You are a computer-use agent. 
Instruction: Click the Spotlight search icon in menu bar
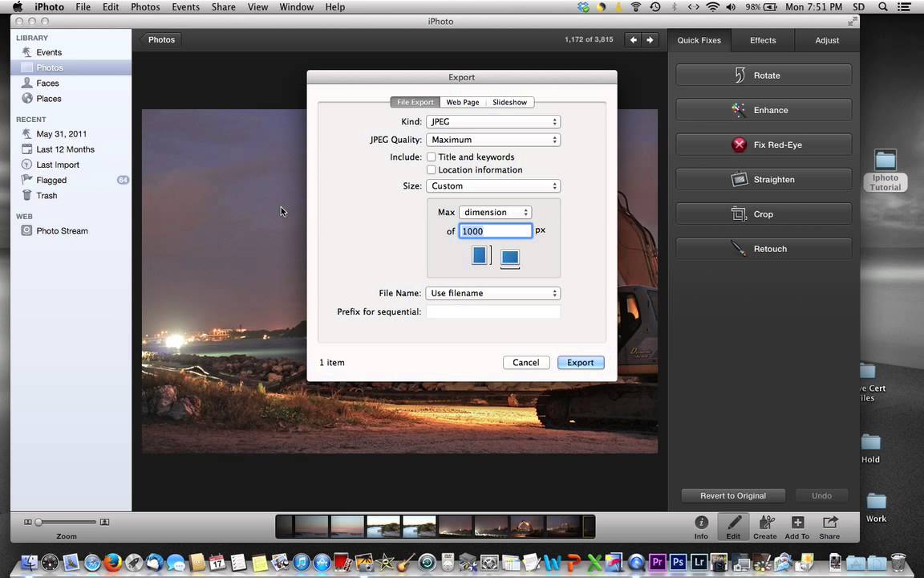click(883, 7)
